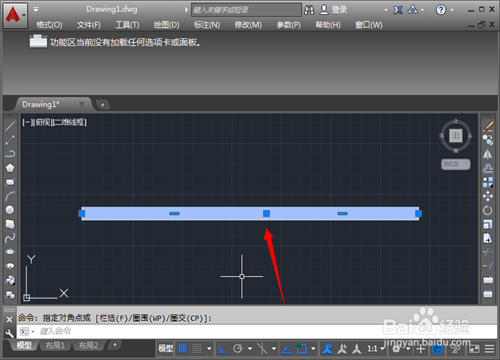Select the Erase tool
Screen dimensions: 500x360
pyautogui.click(x=488, y=126)
